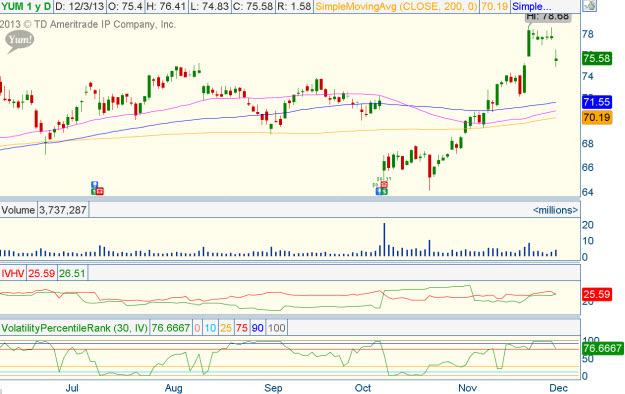Click the tallest October volume bar
The image size is (625, 394).
(x=385, y=239)
